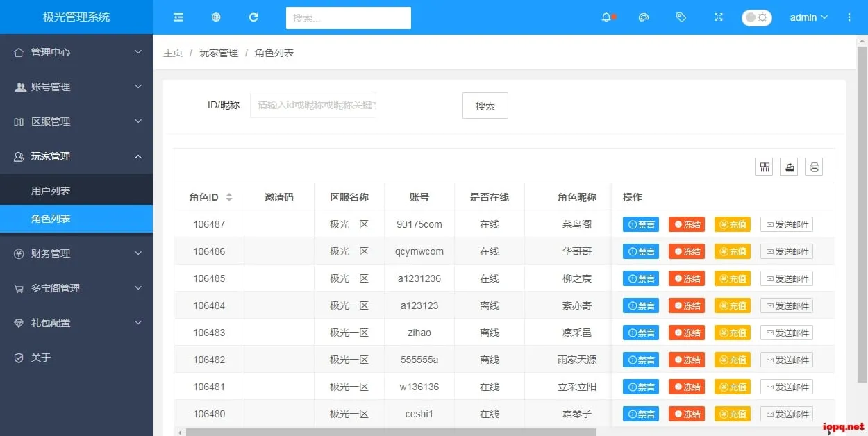Screen dimensions: 868x436
Task: Click the print icon in table toolbar
Action: pyautogui.click(x=815, y=167)
